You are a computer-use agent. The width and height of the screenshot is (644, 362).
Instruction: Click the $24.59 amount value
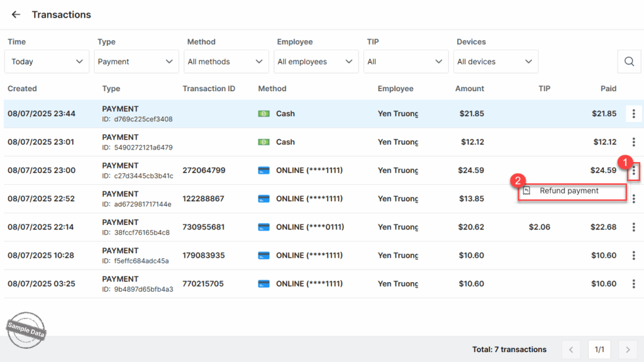pyautogui.click(x=471, y=170)
